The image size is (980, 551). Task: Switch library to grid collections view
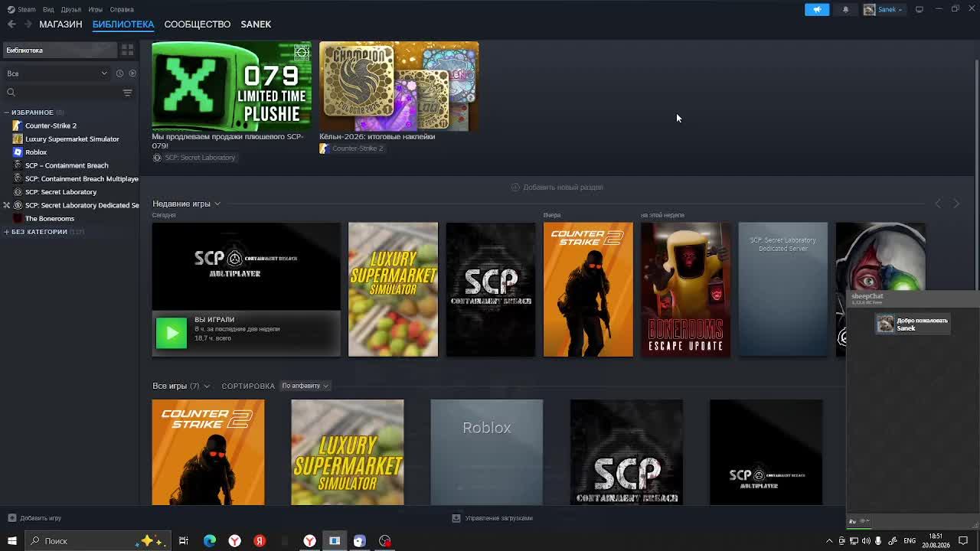[x=127, y=50]
